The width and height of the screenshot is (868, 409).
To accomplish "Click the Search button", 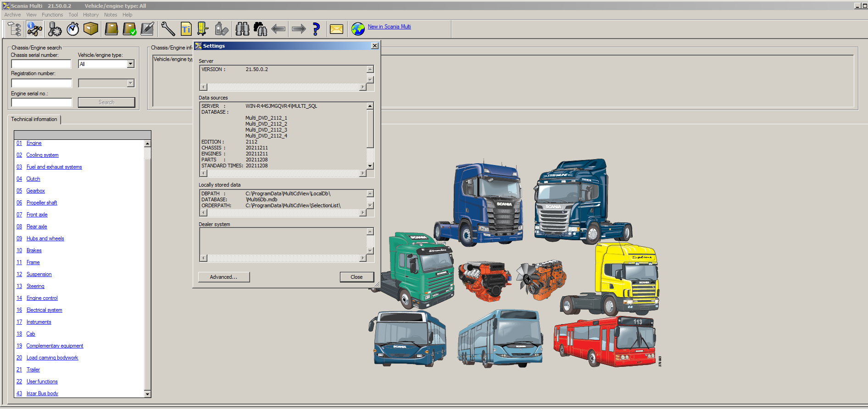I will pos(106,102).
